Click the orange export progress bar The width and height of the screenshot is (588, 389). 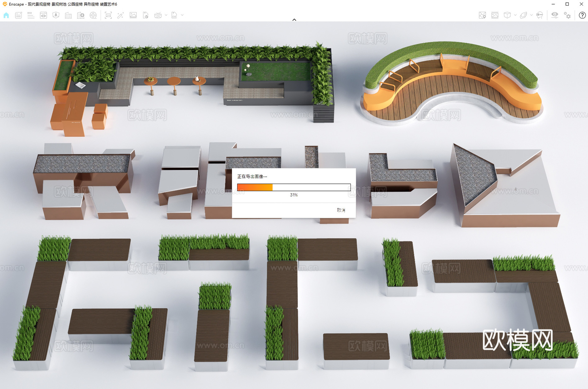(x=294, y=187)
